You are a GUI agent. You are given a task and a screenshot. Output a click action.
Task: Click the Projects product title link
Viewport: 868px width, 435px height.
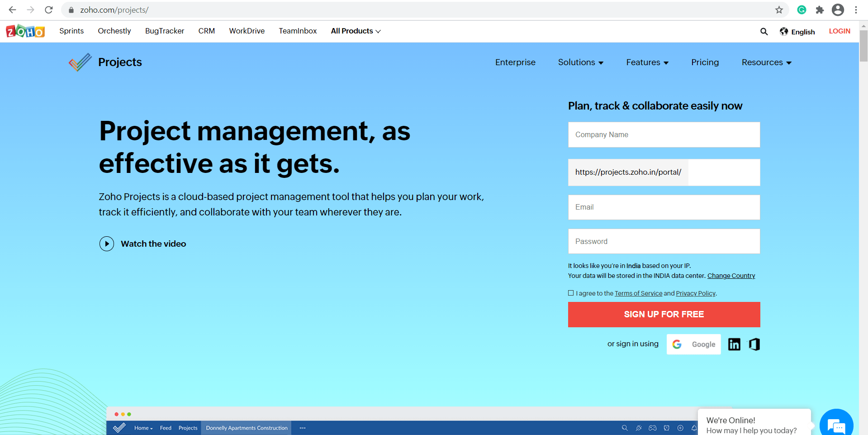pyautogui.click(x=120, y=62)
